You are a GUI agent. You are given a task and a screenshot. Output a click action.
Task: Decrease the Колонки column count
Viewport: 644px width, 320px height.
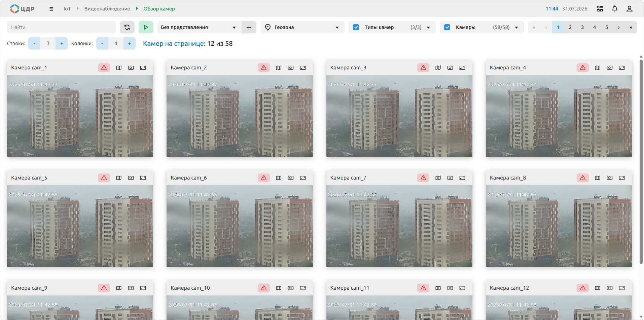click(x=102, y=43)
